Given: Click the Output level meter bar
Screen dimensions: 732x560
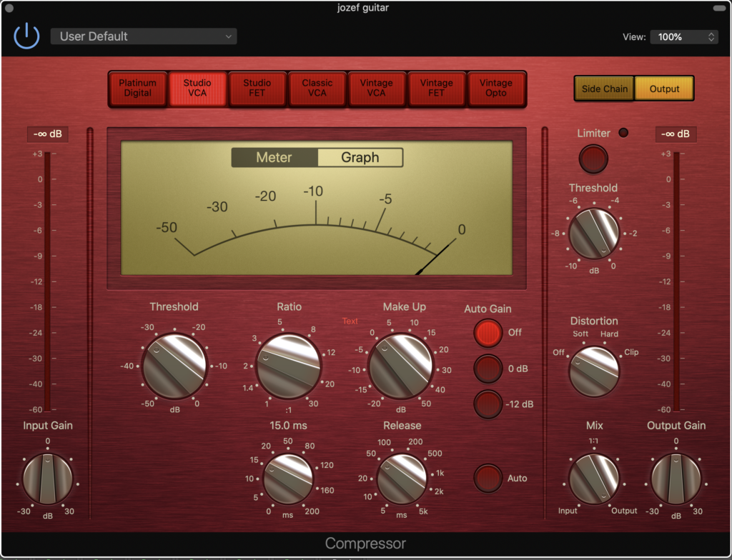Looking at the screenshot, I should [x=676, y=281].
